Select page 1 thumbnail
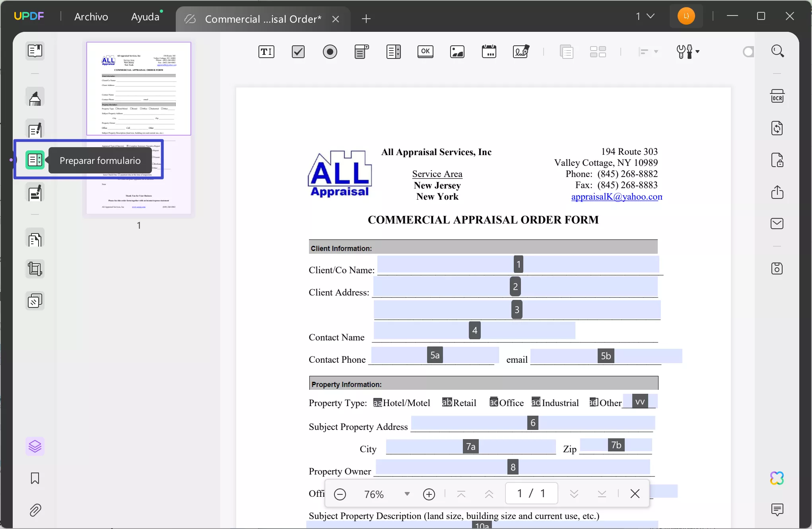This screenshot has height=529, width=812. click(139, 129)
